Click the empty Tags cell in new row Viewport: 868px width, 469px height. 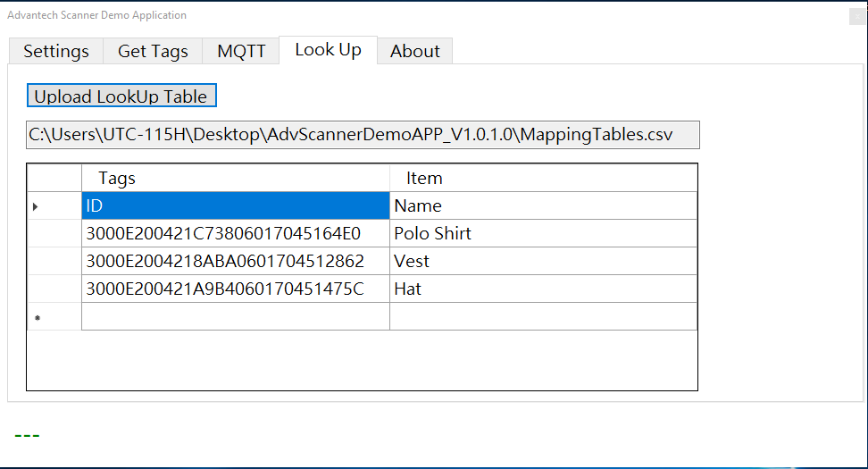(235, 316)
